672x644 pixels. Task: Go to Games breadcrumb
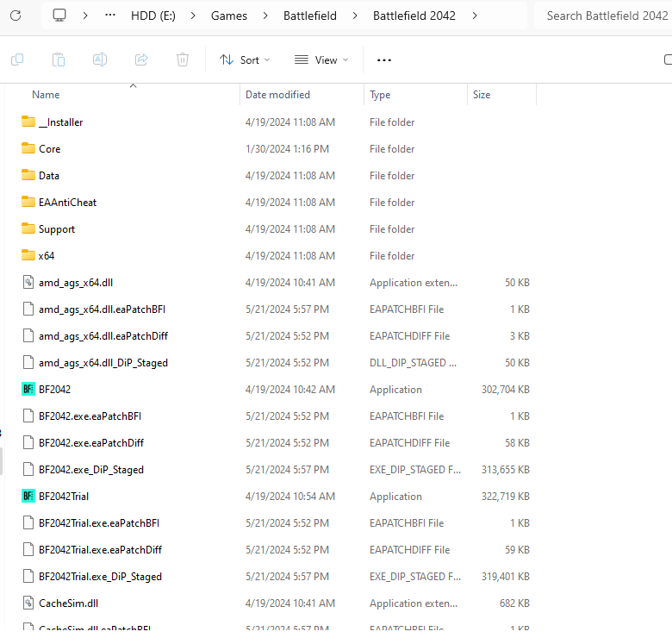pyautogui.click(x=229, y=16)
